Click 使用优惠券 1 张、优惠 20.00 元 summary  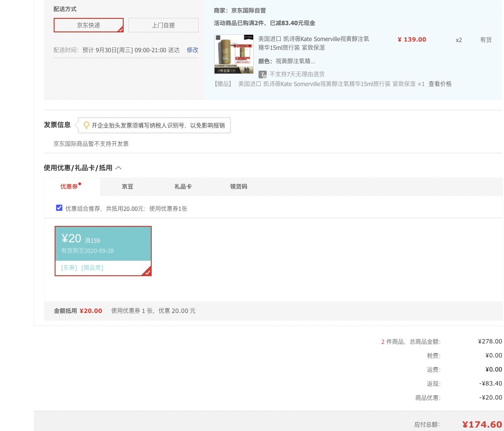[x=153, y=311]
